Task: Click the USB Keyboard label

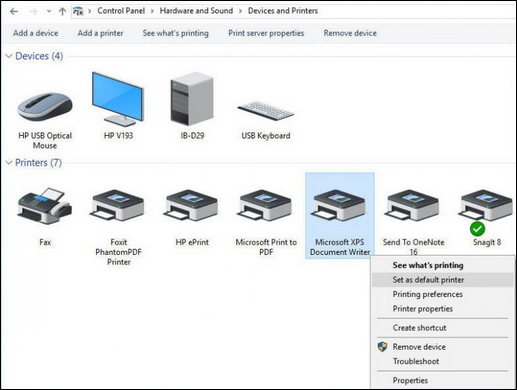Action: (266, 136)
